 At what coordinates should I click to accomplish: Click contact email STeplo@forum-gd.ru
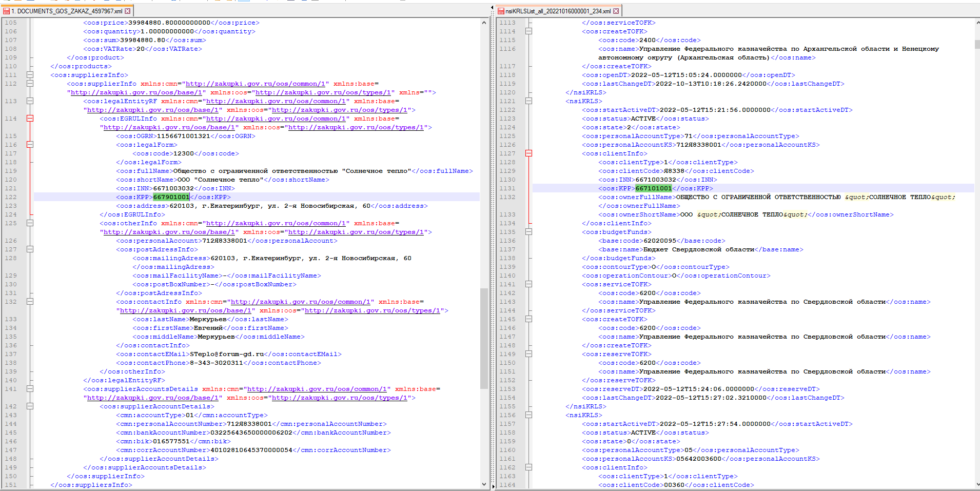[227, 354]
